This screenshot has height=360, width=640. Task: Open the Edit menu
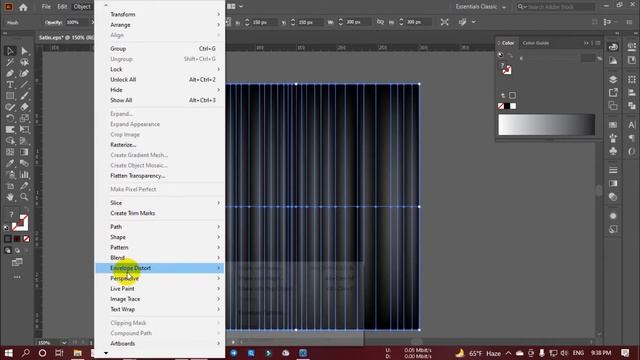pyautogui.click(x=62, y=7)
